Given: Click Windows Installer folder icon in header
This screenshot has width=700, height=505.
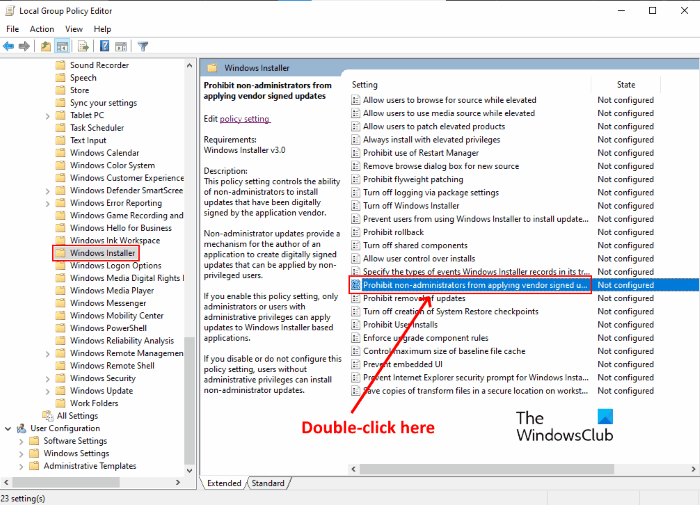Looking at the screenshot, I should click(x=212, y=68).
